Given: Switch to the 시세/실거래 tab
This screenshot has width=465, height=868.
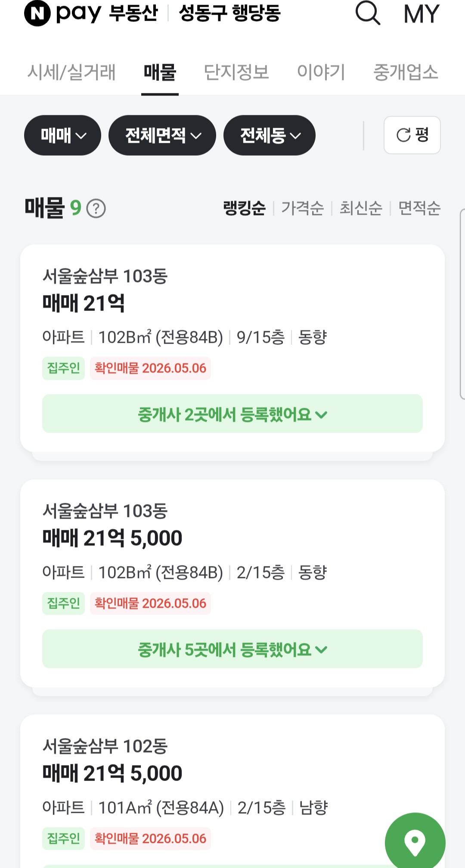Looking at the screenshot, I should 71,72.
